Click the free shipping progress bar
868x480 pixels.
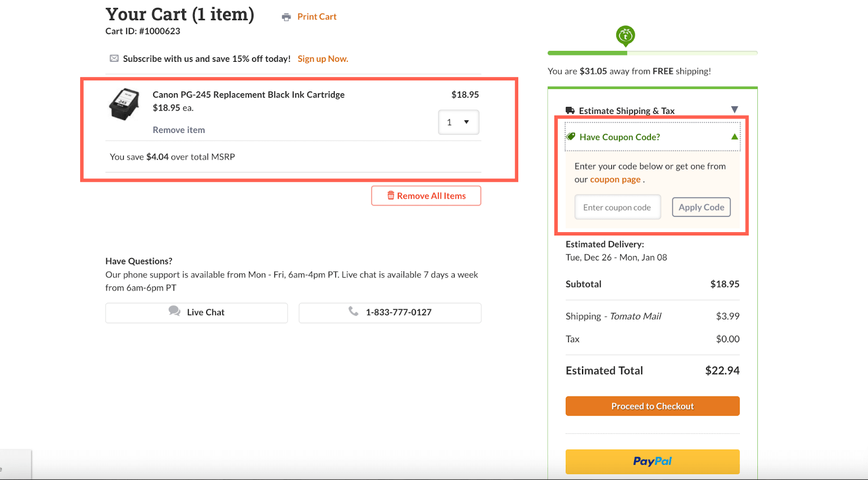pyautogui.click(x=652, y=53)
